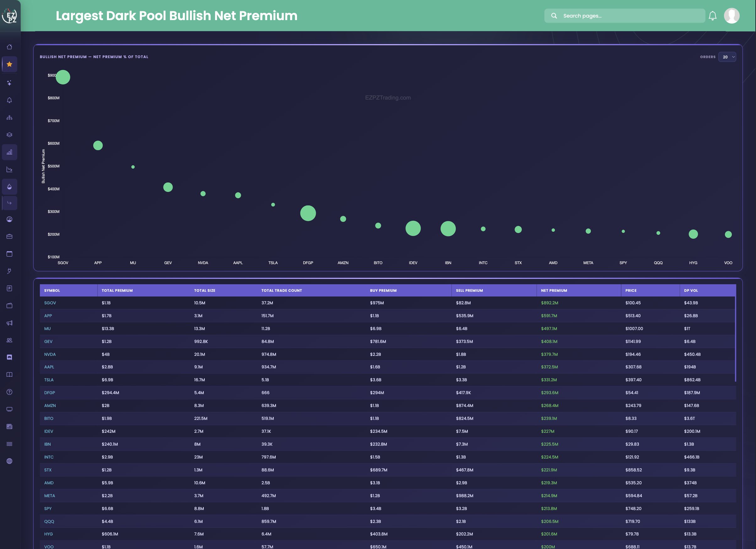756x549 pixels.
Task: Open the hierarchy tree icon in sidebar
Action: click(9, 117)
